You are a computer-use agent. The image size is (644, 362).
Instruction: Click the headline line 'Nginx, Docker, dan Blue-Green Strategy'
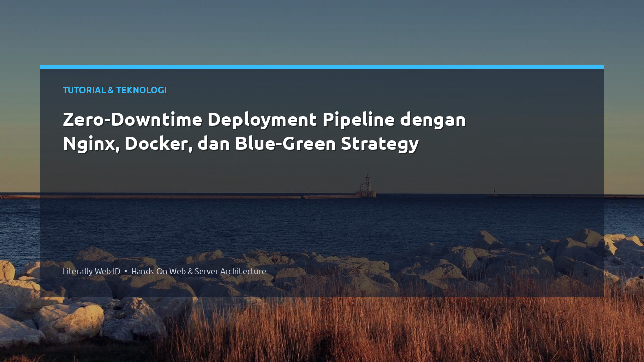[x=241, y=144]
